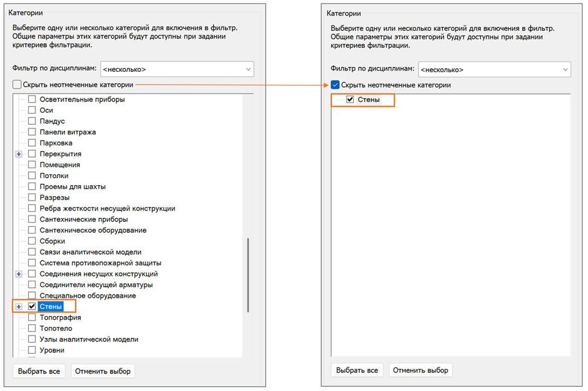Tick the Топография checkbox

tap(32, 317)
